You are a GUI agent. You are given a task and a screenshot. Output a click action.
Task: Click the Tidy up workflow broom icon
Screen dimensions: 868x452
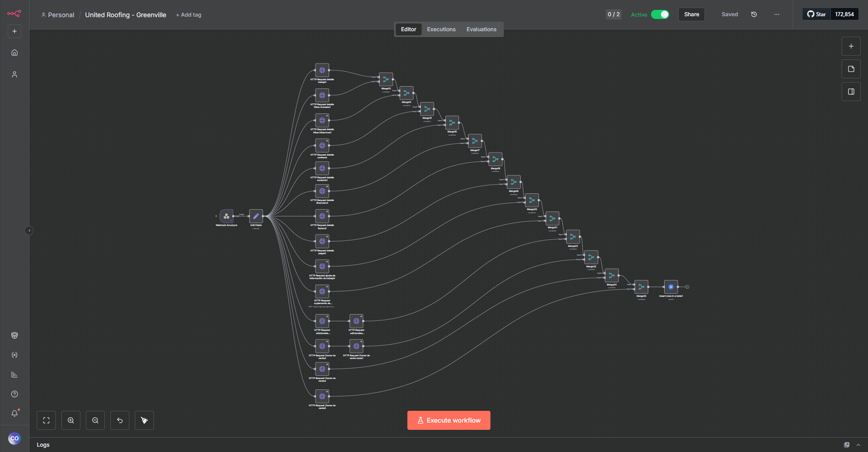[x=144, y=421]
